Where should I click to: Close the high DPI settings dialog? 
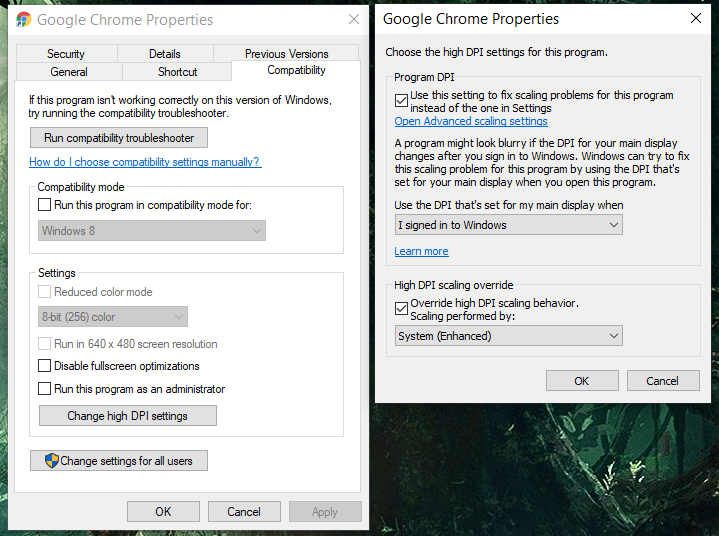point(696,18)
